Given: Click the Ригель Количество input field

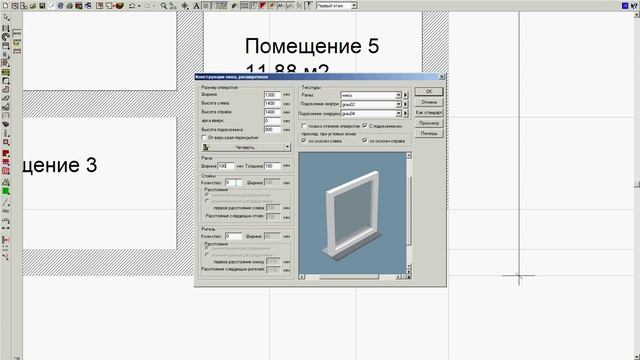Looking at the screenshot, I should click(x=233, y=236).
